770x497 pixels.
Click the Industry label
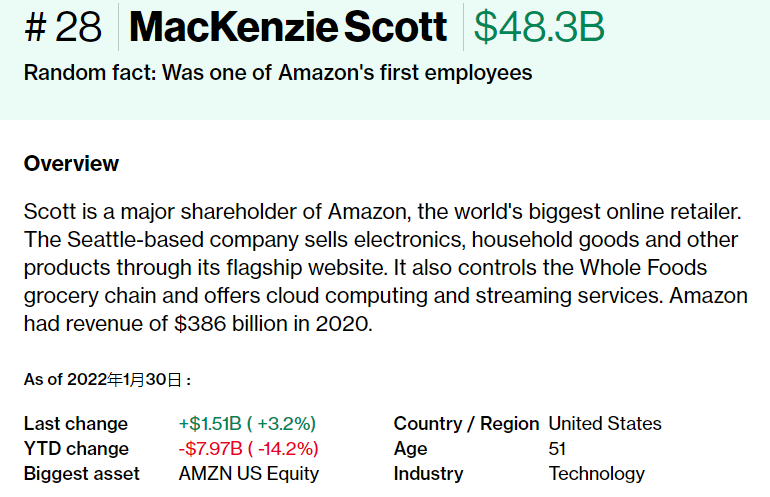tap(428, 474)
